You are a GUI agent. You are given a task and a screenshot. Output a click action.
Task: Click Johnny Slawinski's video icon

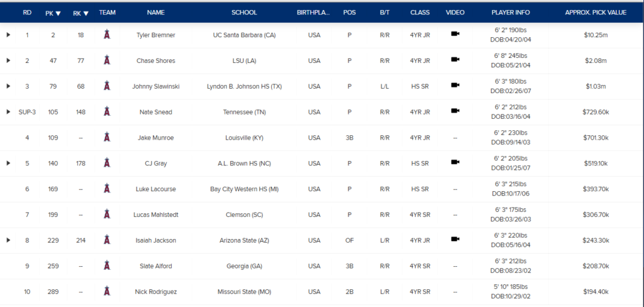tap(455, 85)
